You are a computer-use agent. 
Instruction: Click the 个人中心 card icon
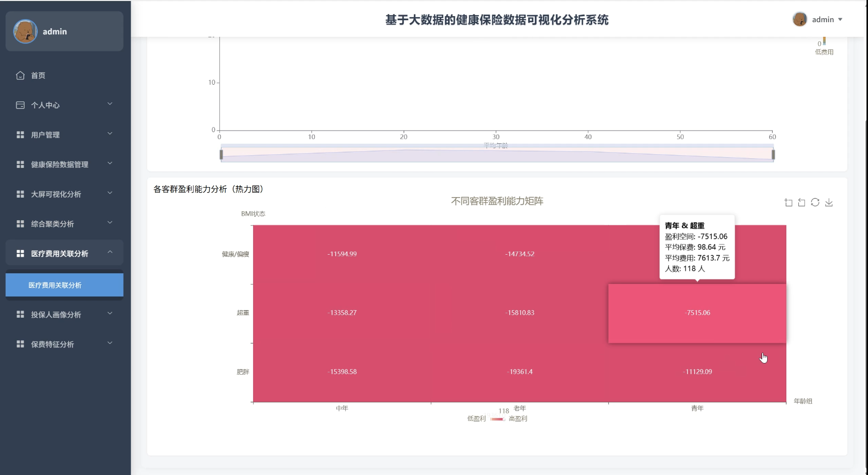(20, 105)
